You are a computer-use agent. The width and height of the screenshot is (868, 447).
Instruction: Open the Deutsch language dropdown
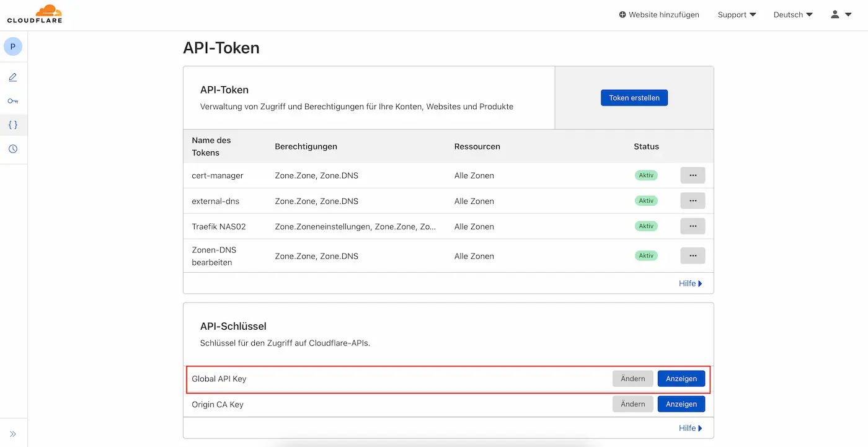tap(792, 14)
